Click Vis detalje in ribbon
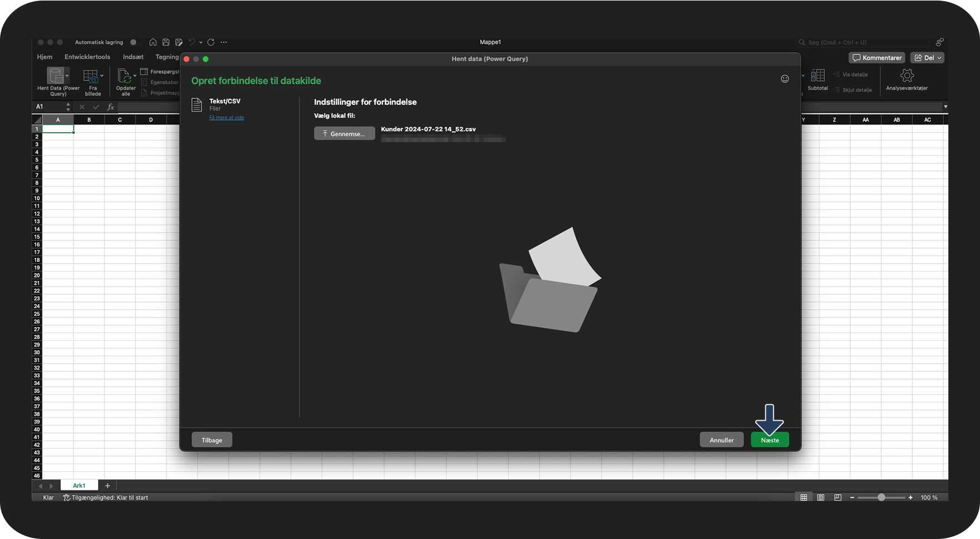 [x=850, y=74]
